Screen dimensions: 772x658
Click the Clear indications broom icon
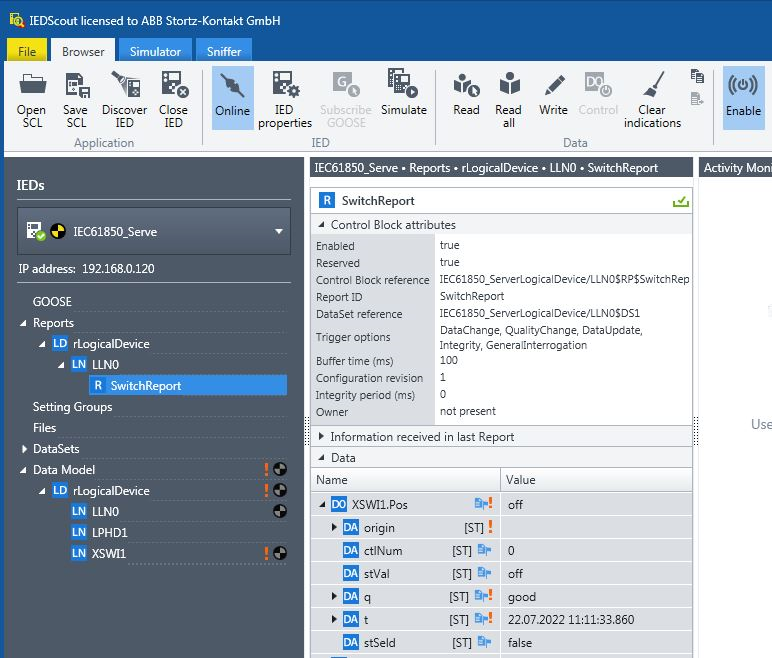654,84
